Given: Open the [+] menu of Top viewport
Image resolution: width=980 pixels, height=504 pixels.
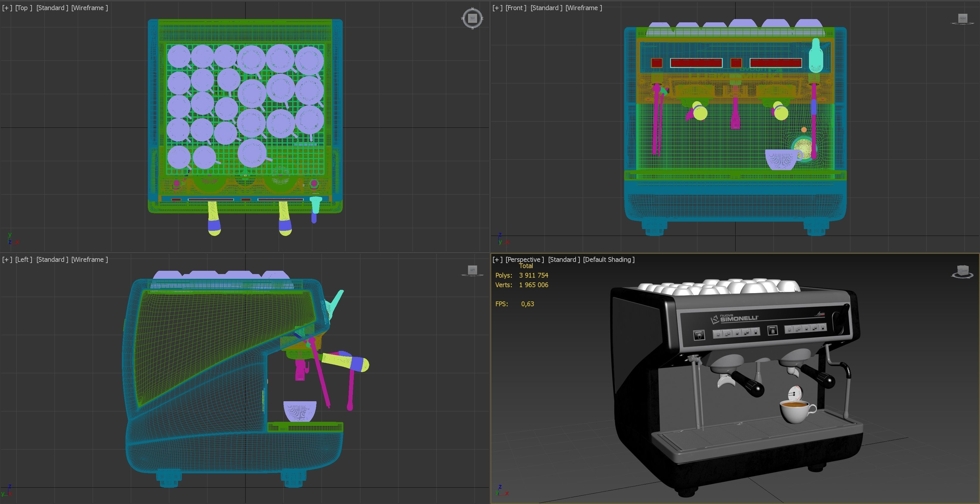Looking at the screenshot, I should coord(7,8).
